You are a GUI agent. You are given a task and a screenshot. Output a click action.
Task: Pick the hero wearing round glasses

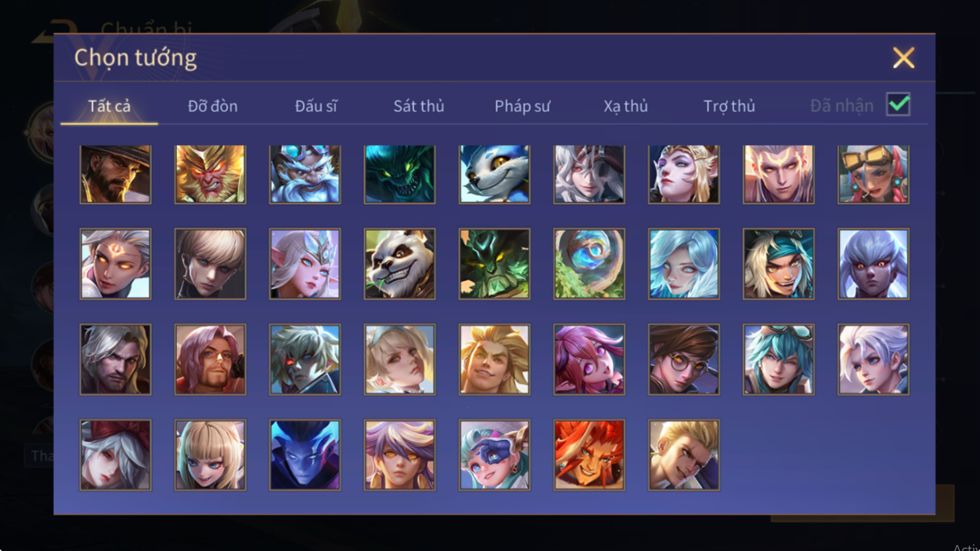[x=684, y=360]
